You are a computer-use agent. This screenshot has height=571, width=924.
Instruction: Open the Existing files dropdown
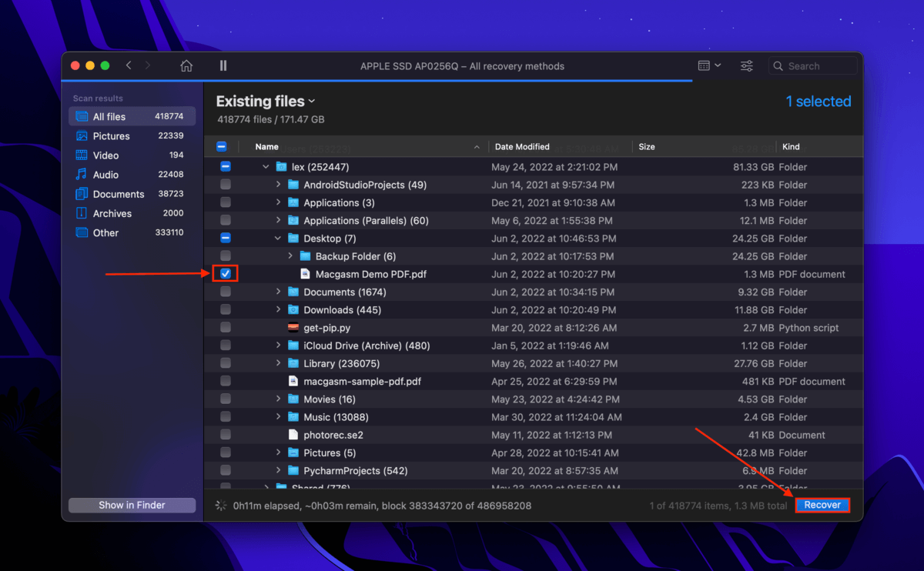pyautogui.click(x=266, y=102)
